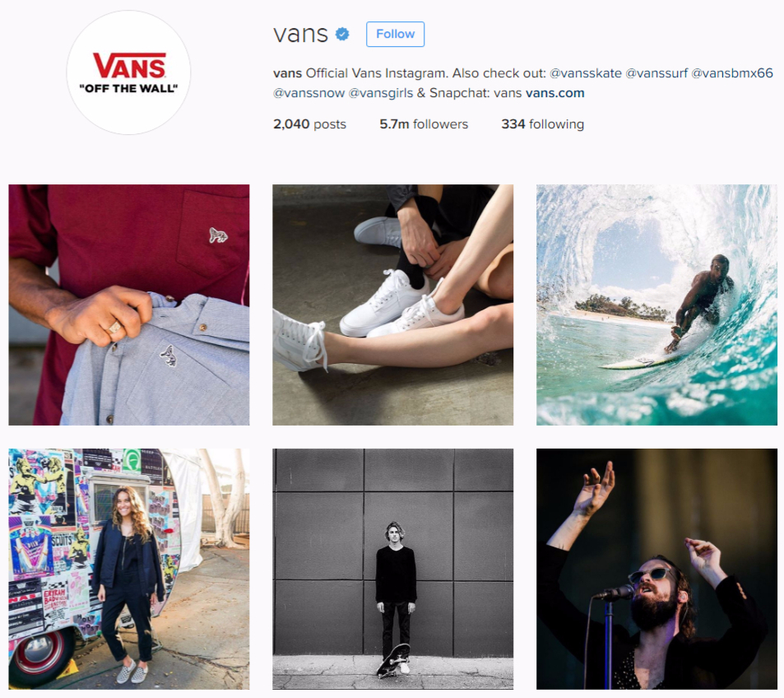Open the @vansgirls profile link

tap(381, 93)
